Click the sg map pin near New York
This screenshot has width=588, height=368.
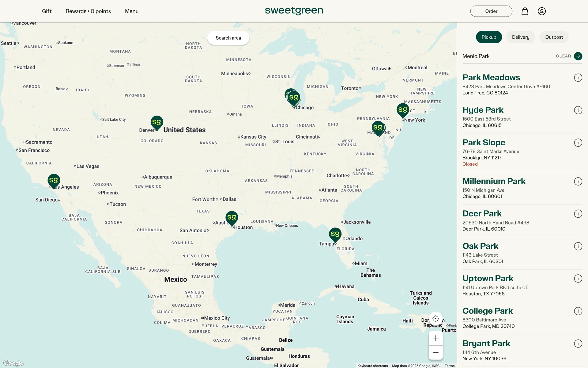pyautogui.click(x=402, y=110)
